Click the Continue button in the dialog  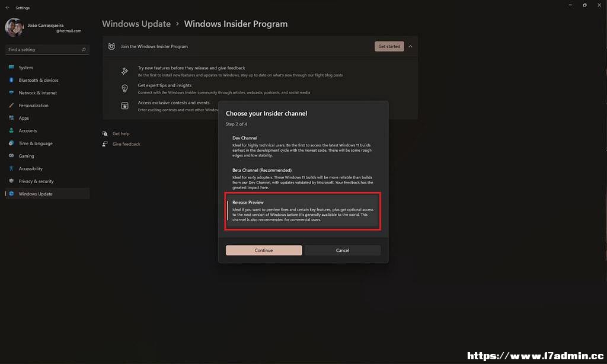point(264,250)
